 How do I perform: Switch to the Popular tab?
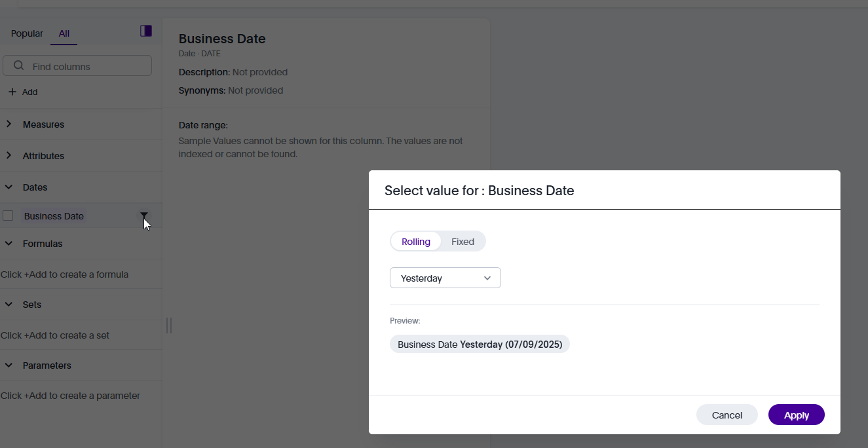[x=27, y=33]
